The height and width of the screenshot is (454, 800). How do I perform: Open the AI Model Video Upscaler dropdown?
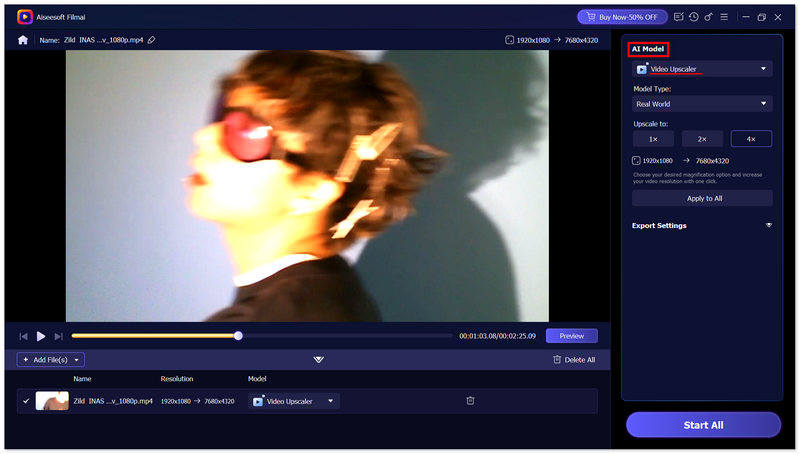click(x=702, y=69)
